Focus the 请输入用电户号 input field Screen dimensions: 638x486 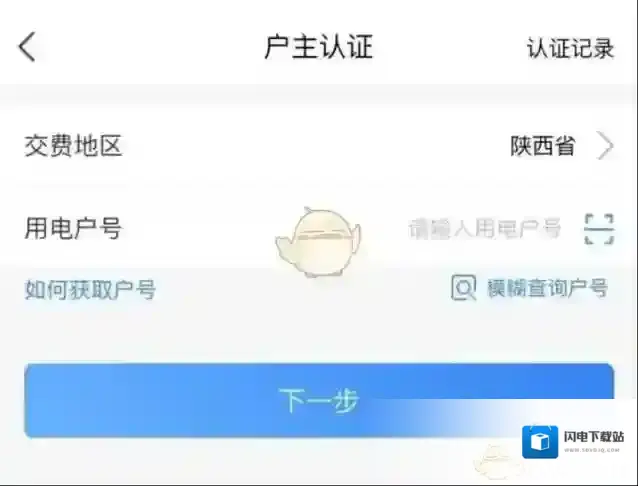point(485,228)
